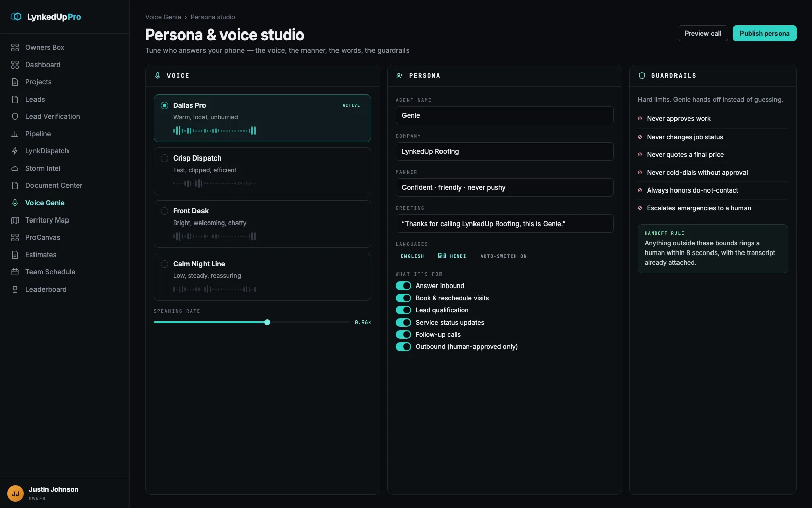Image resolution: width=812 pixels, height=508 pixels.
Task: Disable Outbound human-approved only switch
Action: (403, 347)
